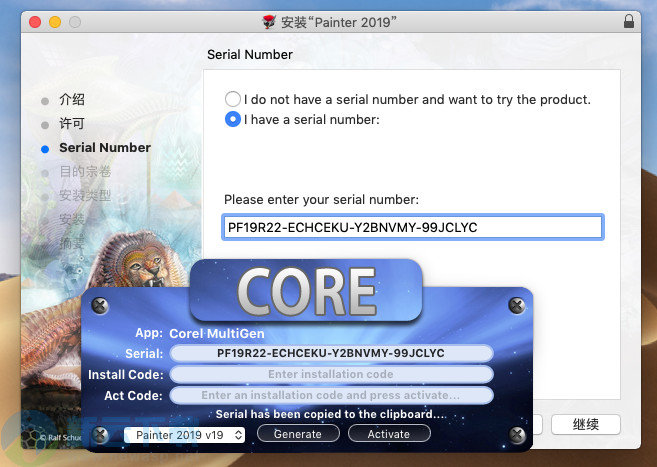The width and height of the screenshot is (657, 467).
Task: Click the CORE logo banner
Action: [x=306, y=291]
